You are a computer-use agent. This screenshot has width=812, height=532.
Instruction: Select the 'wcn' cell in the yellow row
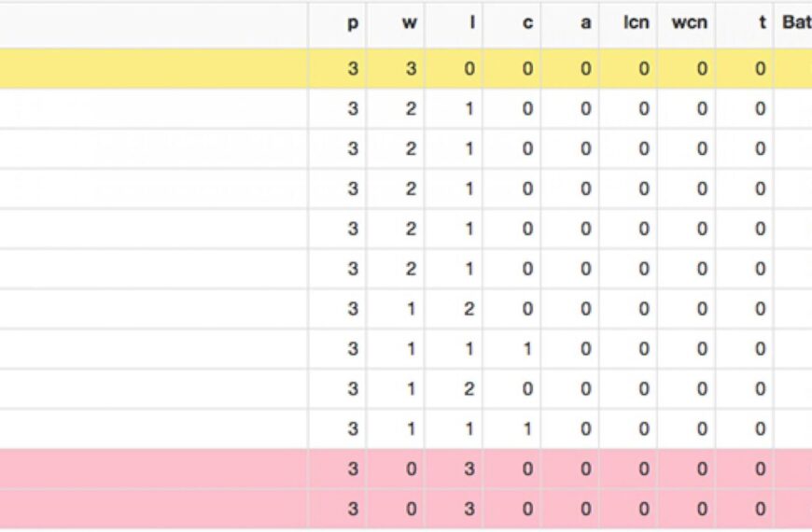(x=702, y=68)
